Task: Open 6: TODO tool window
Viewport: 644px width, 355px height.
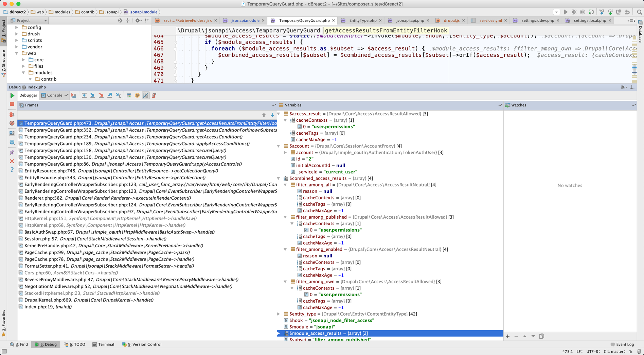Action: pos(75,344)
